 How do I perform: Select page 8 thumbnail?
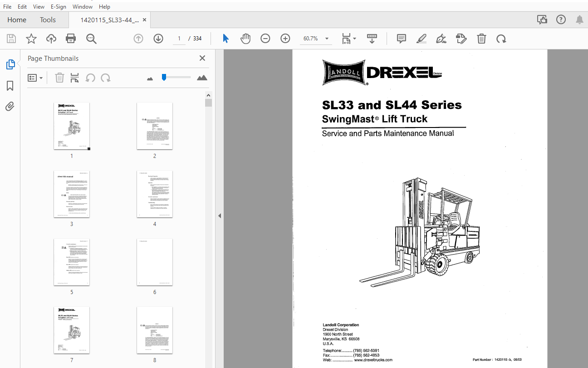(155, 330)
